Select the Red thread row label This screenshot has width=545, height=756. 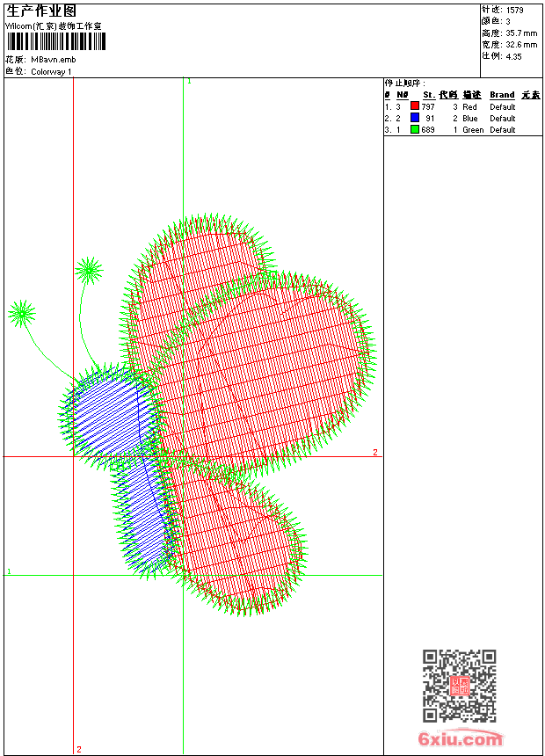point(469,107)
